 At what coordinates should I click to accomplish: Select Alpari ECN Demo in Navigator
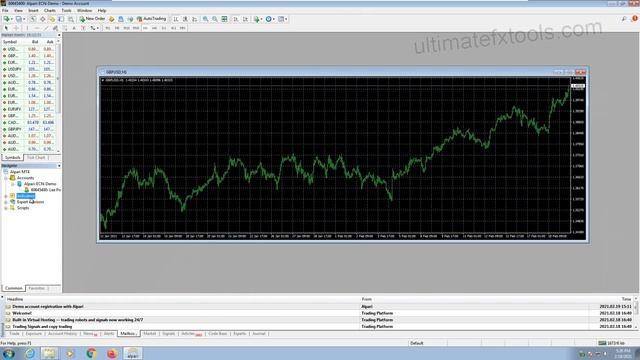[x=40, y=184]
